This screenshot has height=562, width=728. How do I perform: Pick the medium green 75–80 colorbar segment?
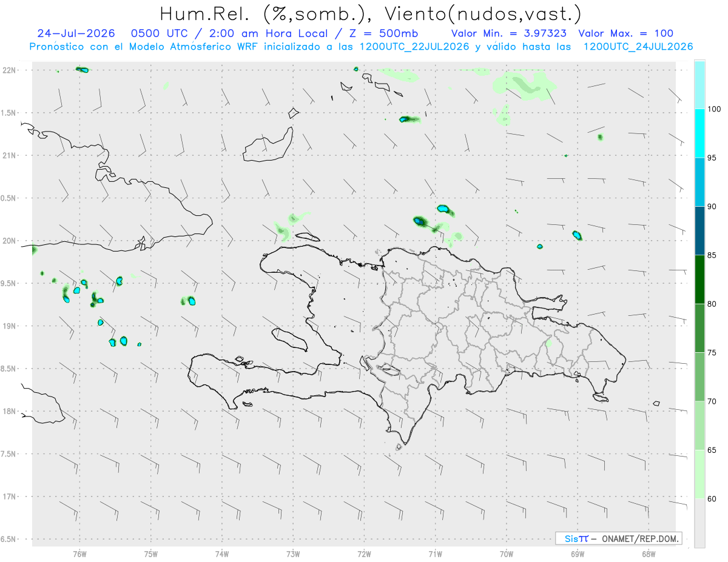pos(699,328)
